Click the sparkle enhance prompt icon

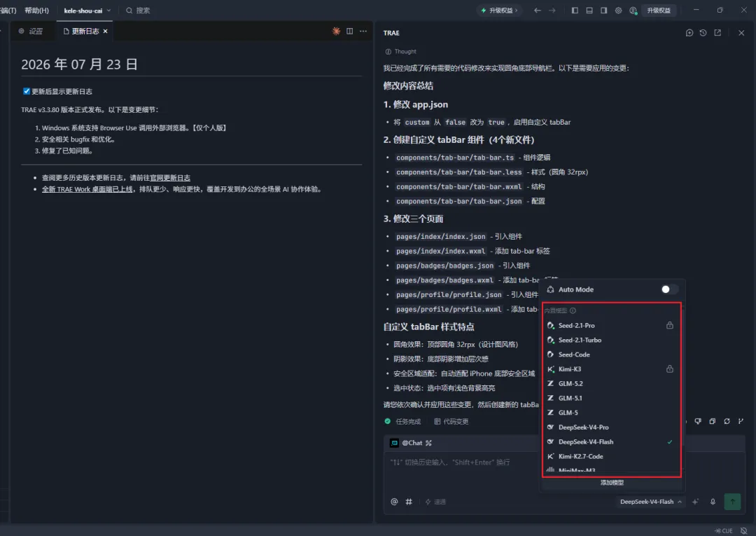[696, 502]
